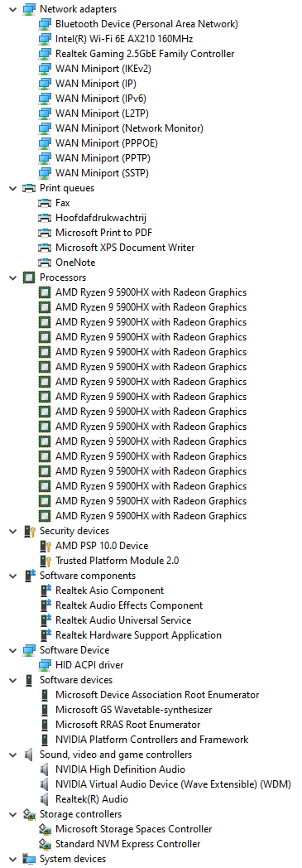Select the first AMD Ryzen 9 5900HX entry

pos(151,292)
